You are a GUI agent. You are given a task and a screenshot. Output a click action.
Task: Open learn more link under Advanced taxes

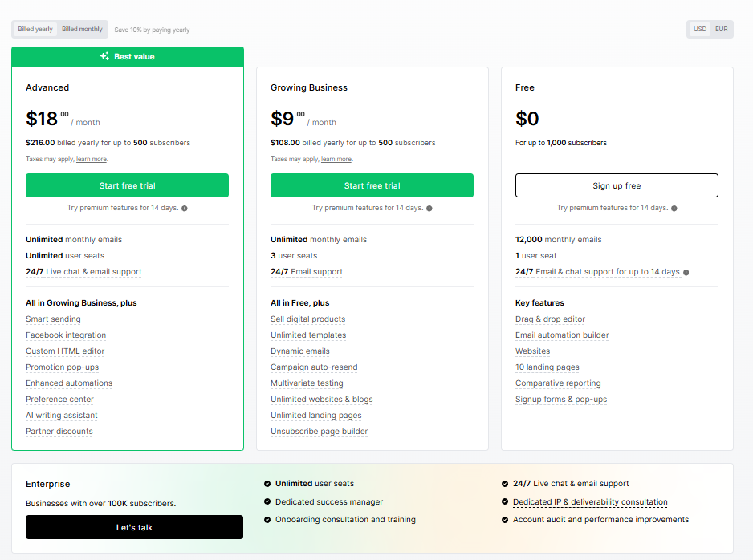(91, 160)
